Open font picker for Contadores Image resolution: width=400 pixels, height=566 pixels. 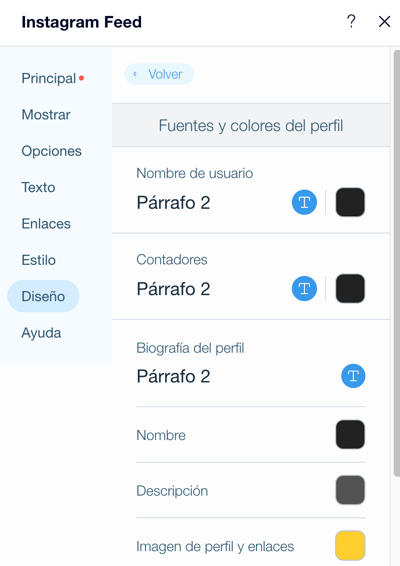[304, 288]
